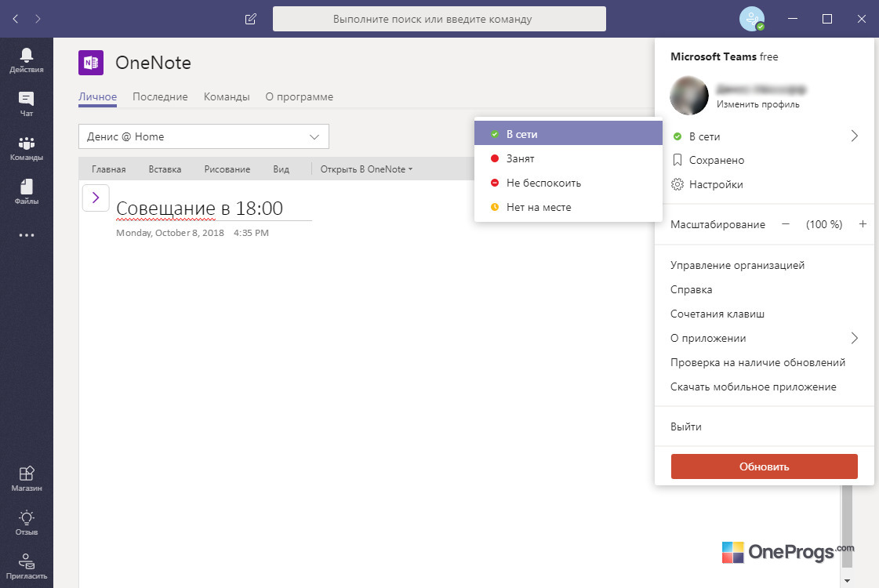
Task: Click the profile avatar in title bar
Action: tap(752, 19)
